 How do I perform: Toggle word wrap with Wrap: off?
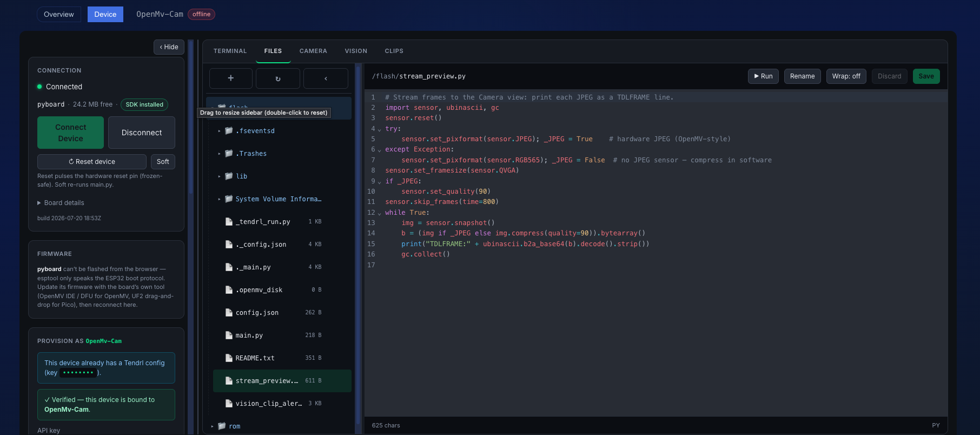[x=846, y=76]
